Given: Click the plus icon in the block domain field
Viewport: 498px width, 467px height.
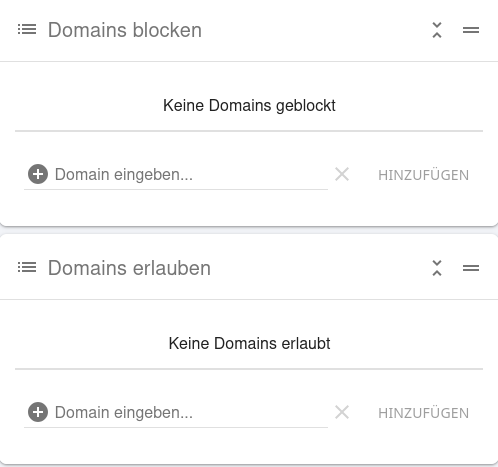Looking at the screenshot, I should pyautogui.click(x=38, y=174).
